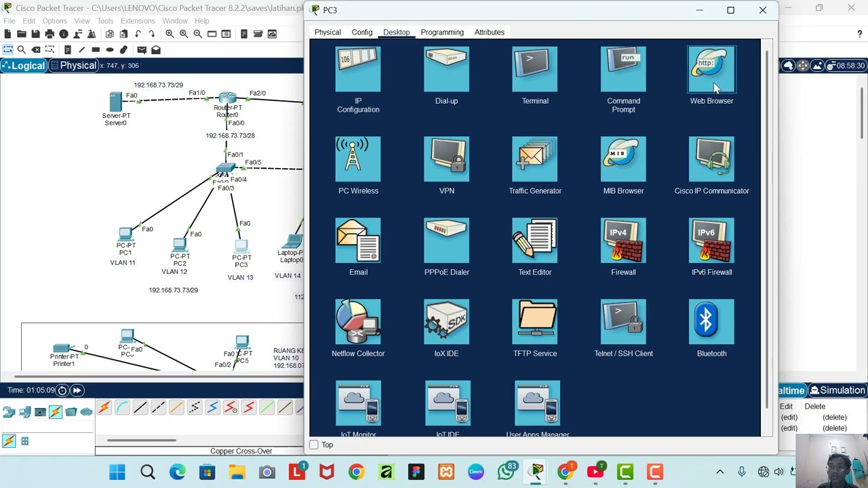Open the IoX IDE app
This screenshot has width=868, height=488.
tap(446, 322)
